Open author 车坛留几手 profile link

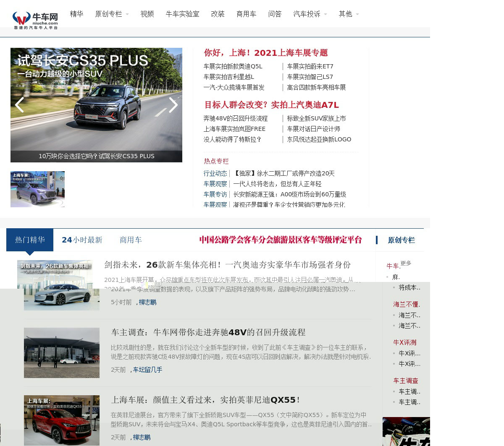[x=147, y=370]
